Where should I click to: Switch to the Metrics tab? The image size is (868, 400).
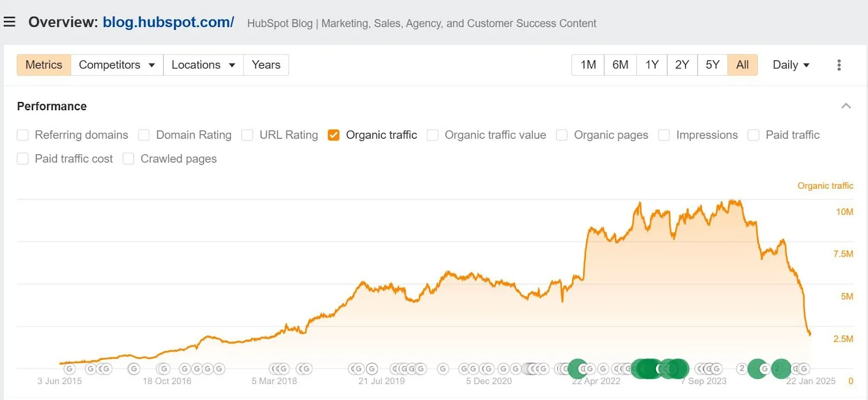coord(43,65)
